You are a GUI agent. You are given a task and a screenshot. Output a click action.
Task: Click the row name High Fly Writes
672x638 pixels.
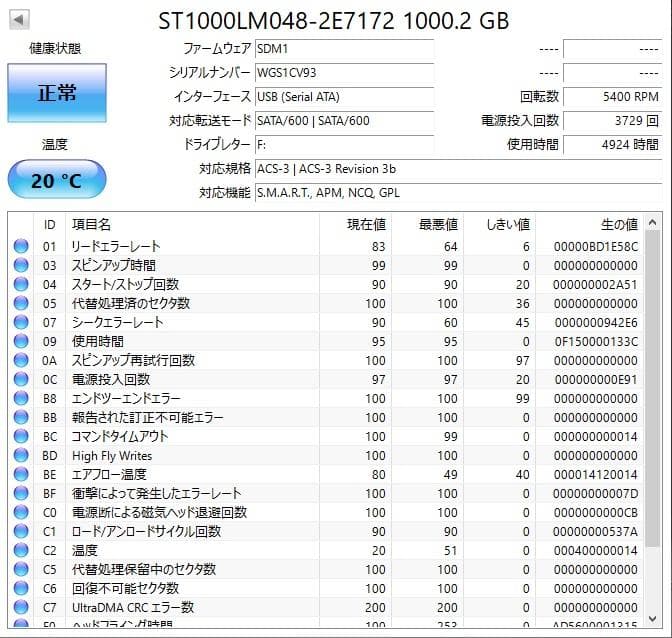[x=112, y=455]
